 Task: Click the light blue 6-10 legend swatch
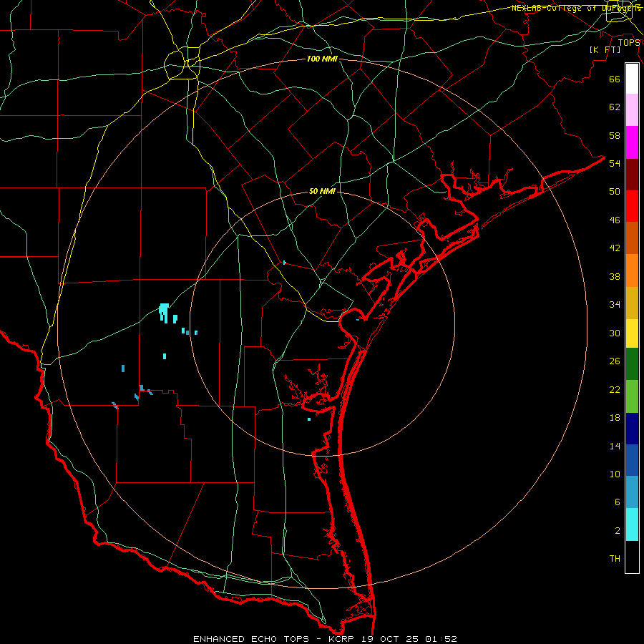click(632, 492)
